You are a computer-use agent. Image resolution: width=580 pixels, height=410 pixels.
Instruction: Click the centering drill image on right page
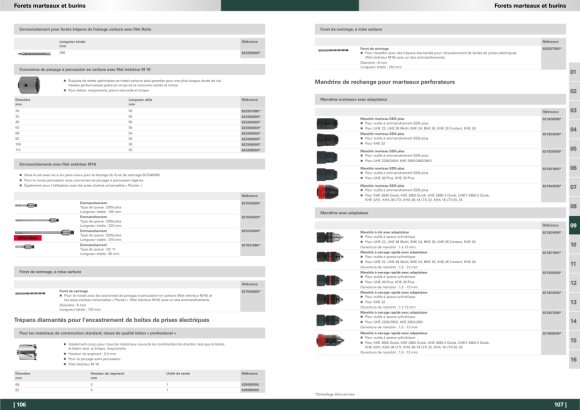(x=333, y=50)
